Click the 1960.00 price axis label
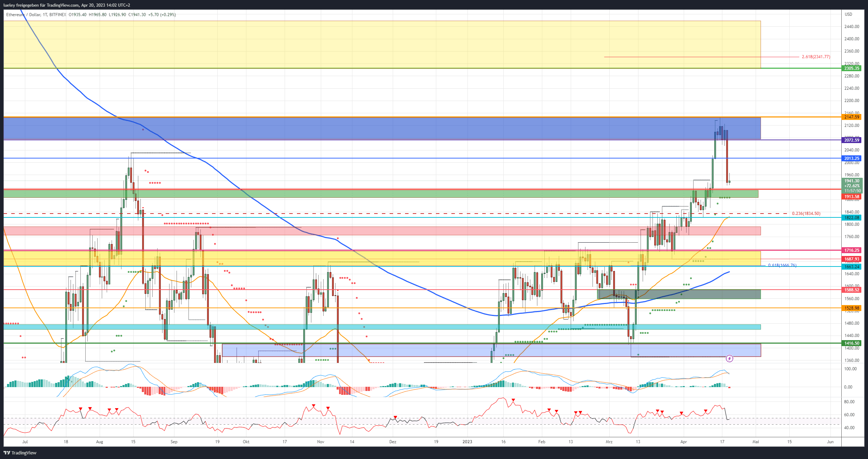 click(852, 175)
